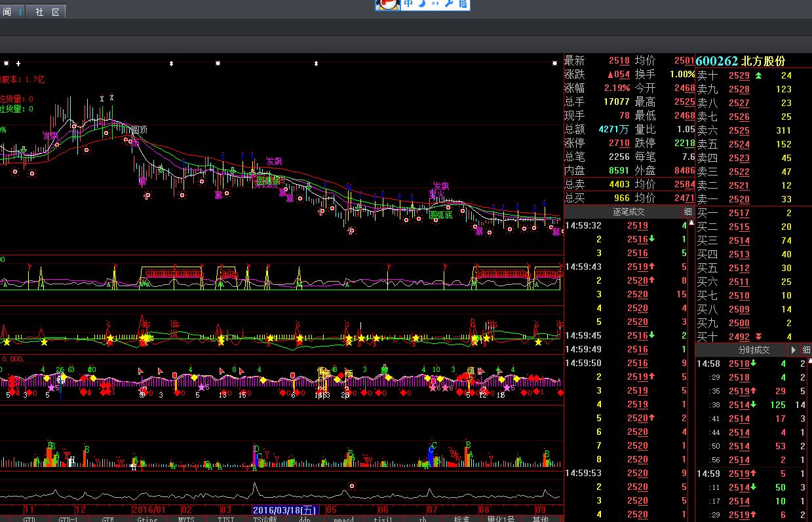This screenshot has height=522, width=812.
Task: Click the 总卖 value 4403
Action: [619, 185]
